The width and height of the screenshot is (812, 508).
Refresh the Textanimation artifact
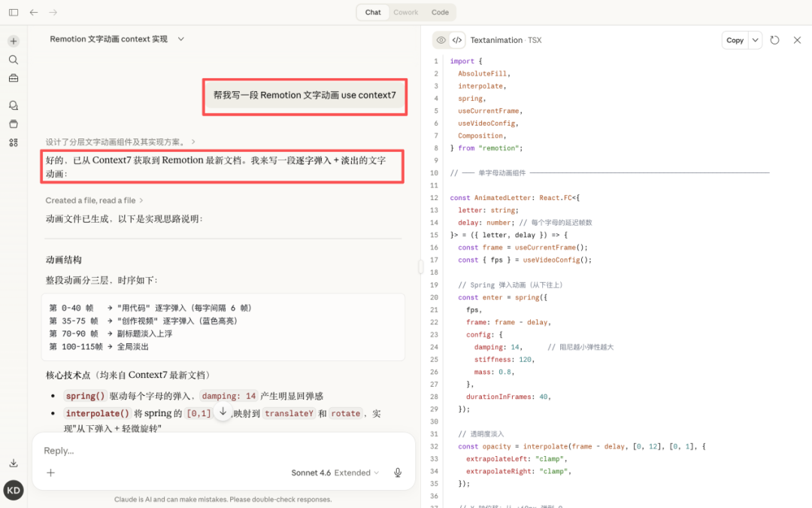point(774,40)
